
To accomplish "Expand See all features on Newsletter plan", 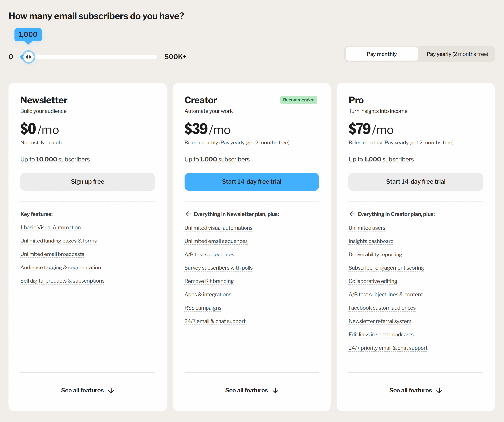I will pyautogui.click(x=88, y=390).
